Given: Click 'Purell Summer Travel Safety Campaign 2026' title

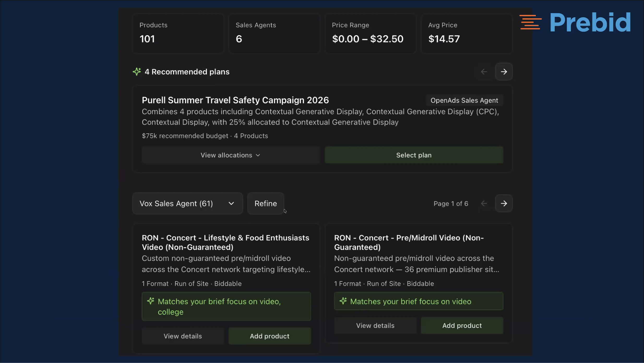Looking at the screenshot, I should (235, 100).
